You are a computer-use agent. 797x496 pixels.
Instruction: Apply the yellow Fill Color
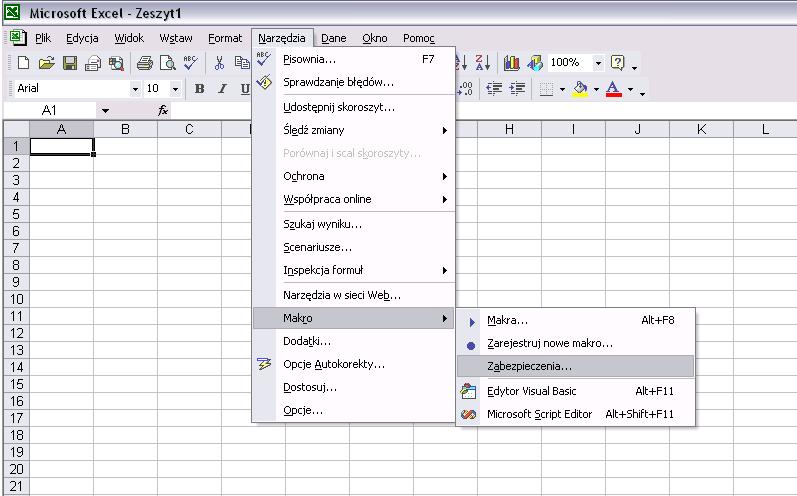tap(580, 89)
